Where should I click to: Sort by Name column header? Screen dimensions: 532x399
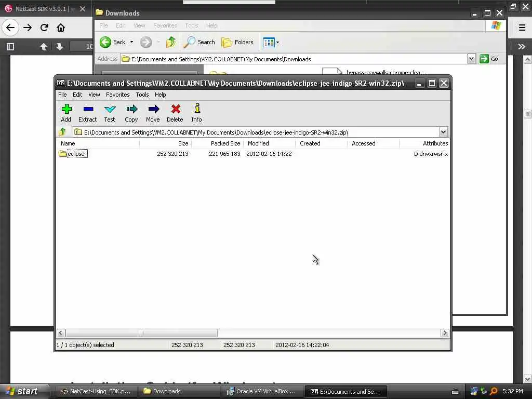click(x=98, y=143)
